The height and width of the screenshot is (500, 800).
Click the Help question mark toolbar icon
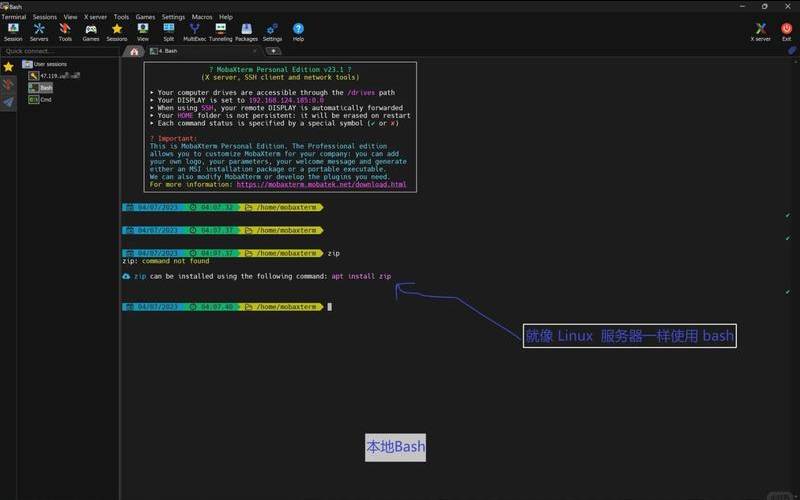(x=298, y=32)
